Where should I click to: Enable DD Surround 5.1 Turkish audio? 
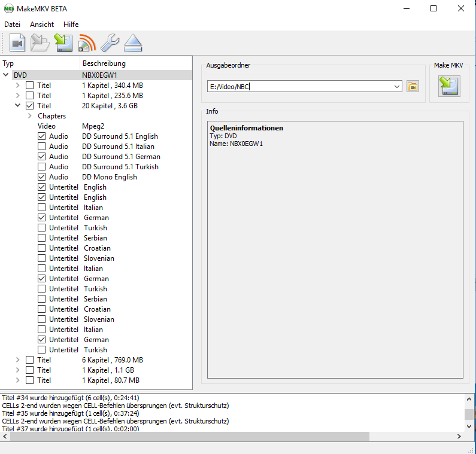coord(41,167)
